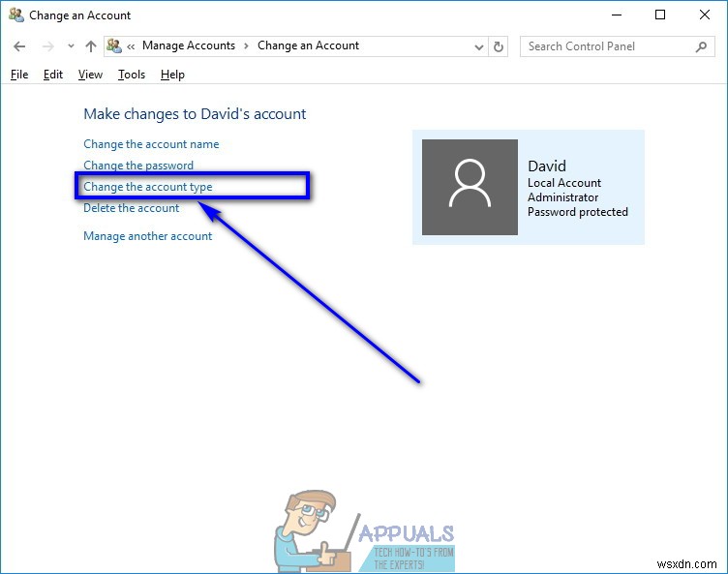The width and height of the screenshot is (728, 574).
Task: Click the Administrator label
Action: (562, 197)
